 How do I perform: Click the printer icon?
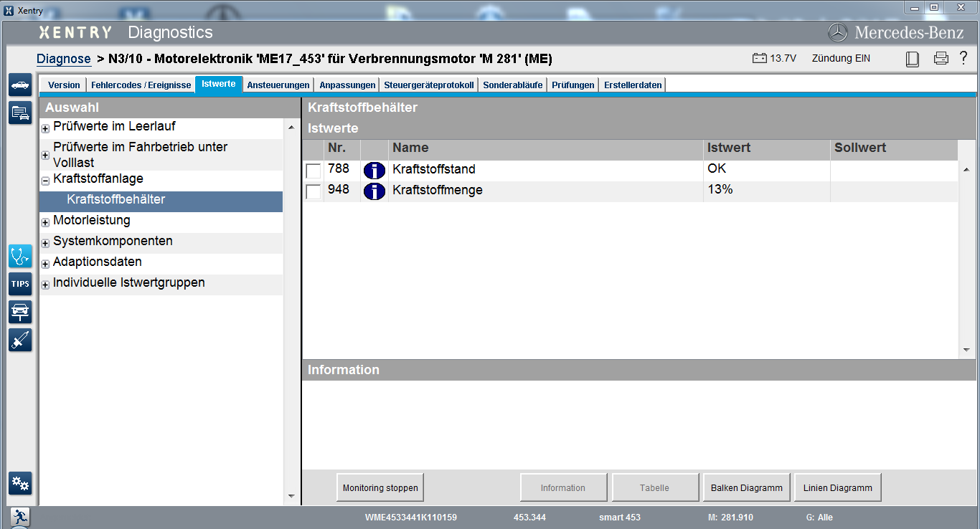(941, 59)
